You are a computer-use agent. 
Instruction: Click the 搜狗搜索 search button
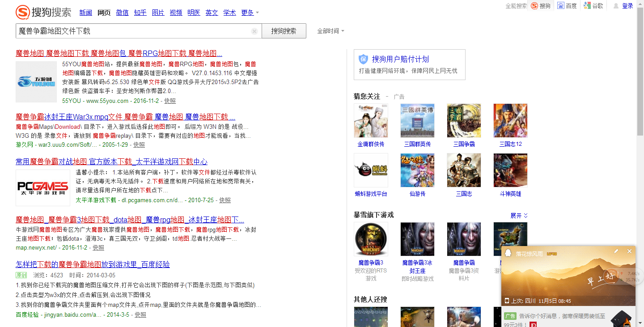pyautogui.click(x=284, y=31)
